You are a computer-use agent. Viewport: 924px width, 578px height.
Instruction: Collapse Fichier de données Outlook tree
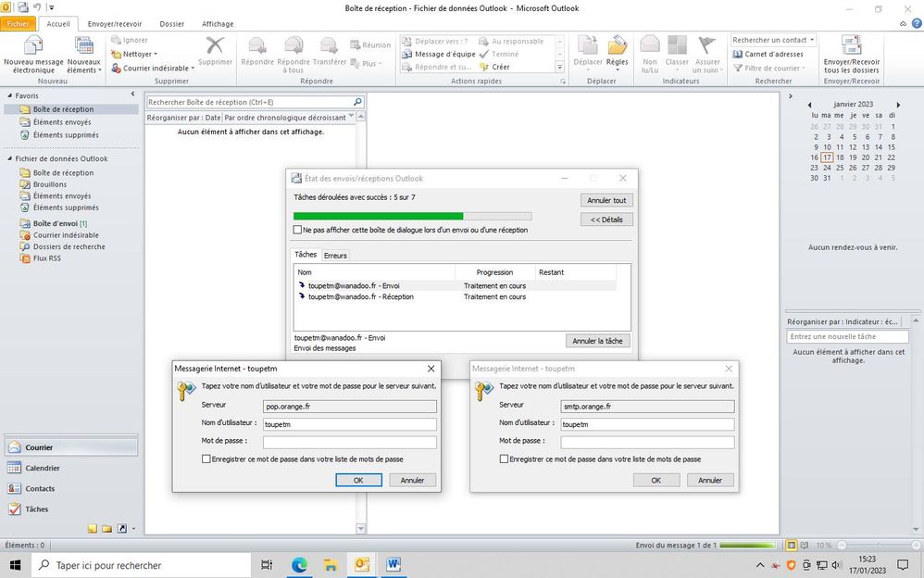pos(10,158)
